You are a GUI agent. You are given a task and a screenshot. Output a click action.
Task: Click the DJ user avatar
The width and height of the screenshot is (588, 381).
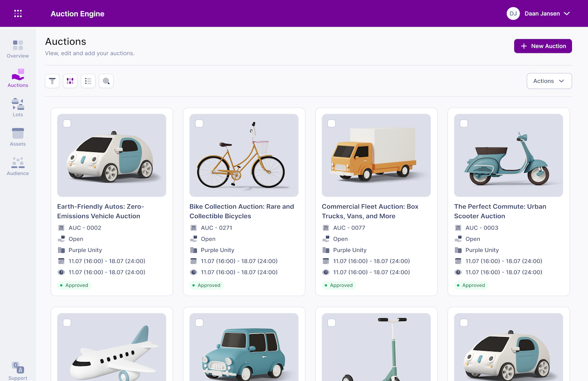point(513,14)
